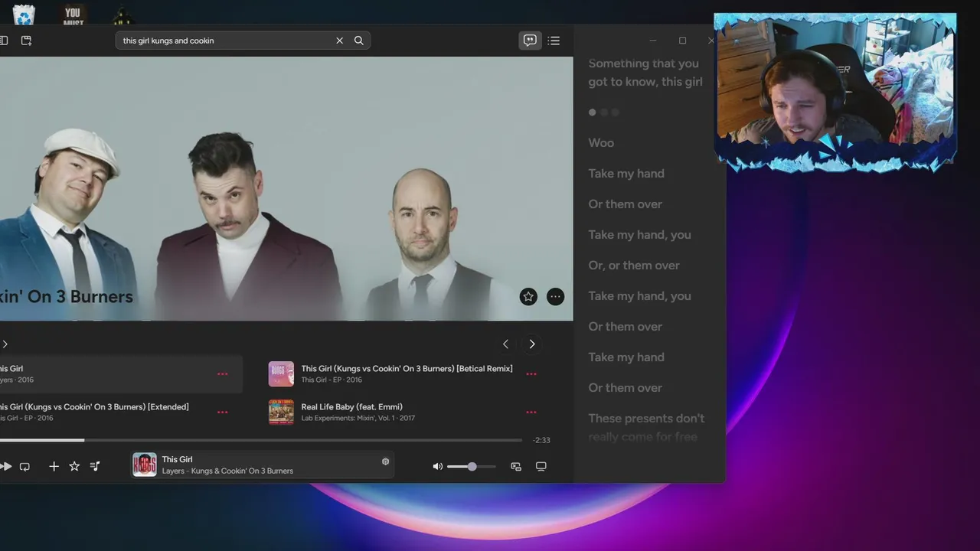Screen dimensions: 980x551
Task: Click the now playing Kungs album art
Action: tap(145, 465)
